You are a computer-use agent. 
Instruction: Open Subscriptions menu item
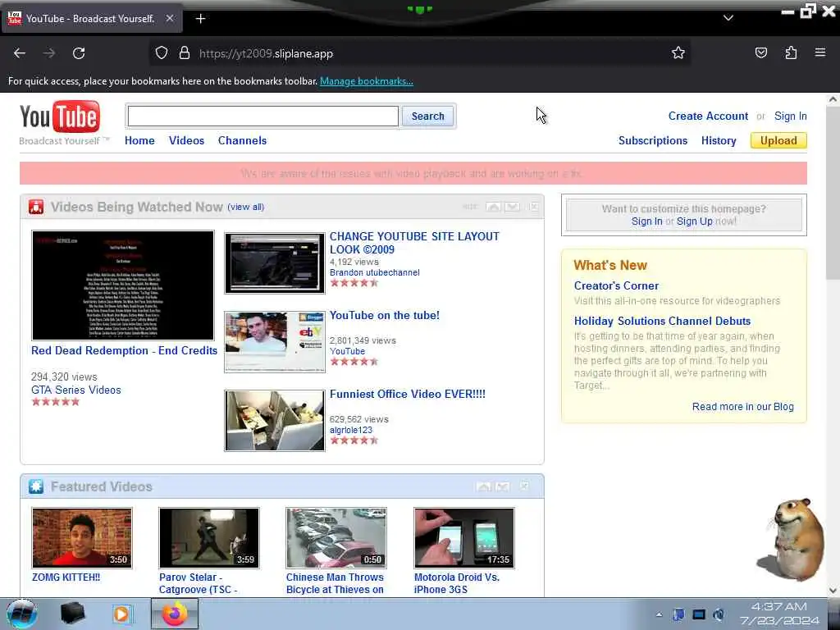652,140
